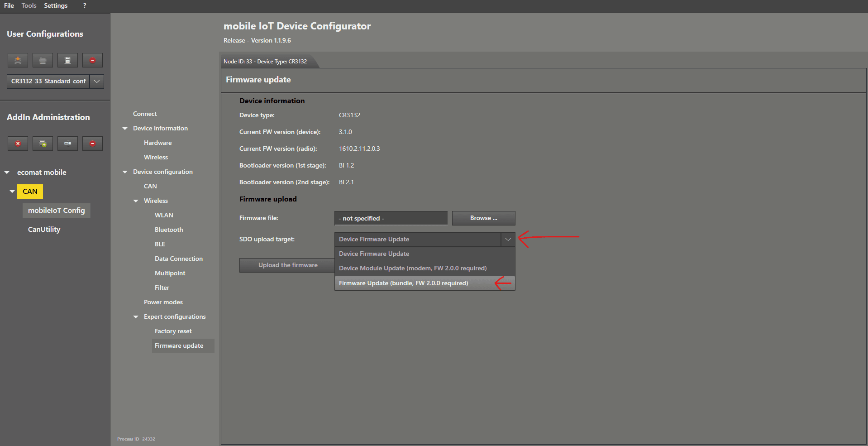Open the Settings menu
Image resolution: width=868 pixels, height=446 pixels.
pyautogui.click(x=56, y=6)
